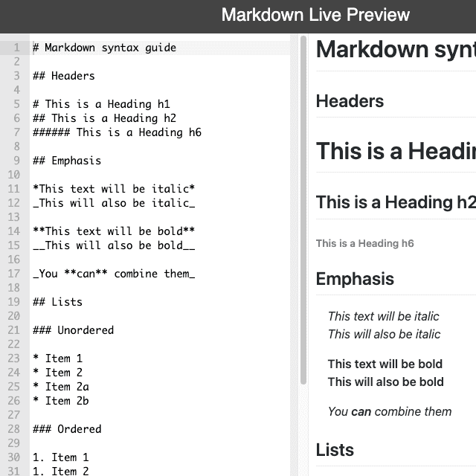This screenshot has width=476, height=476.
Task: Click the '## Emphasis' line in editor
Action: pos(67,161)
